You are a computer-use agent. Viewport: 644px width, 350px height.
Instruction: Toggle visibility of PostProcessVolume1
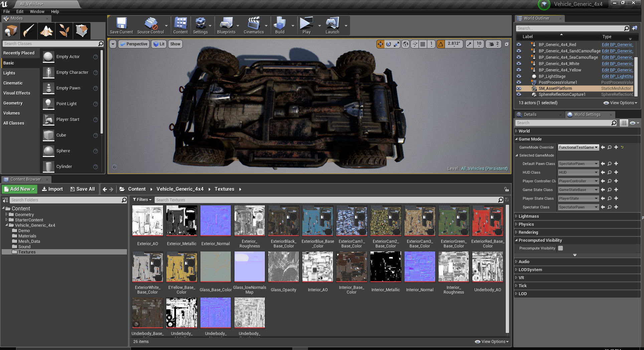[519, 82]
